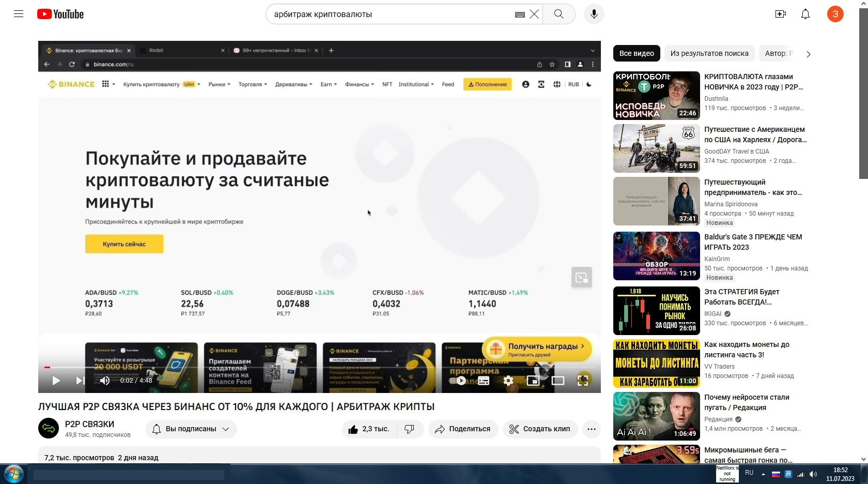Click Dushnila channel name
The width and height of the screenshot is (868, 484).
[x=716, y=99]
